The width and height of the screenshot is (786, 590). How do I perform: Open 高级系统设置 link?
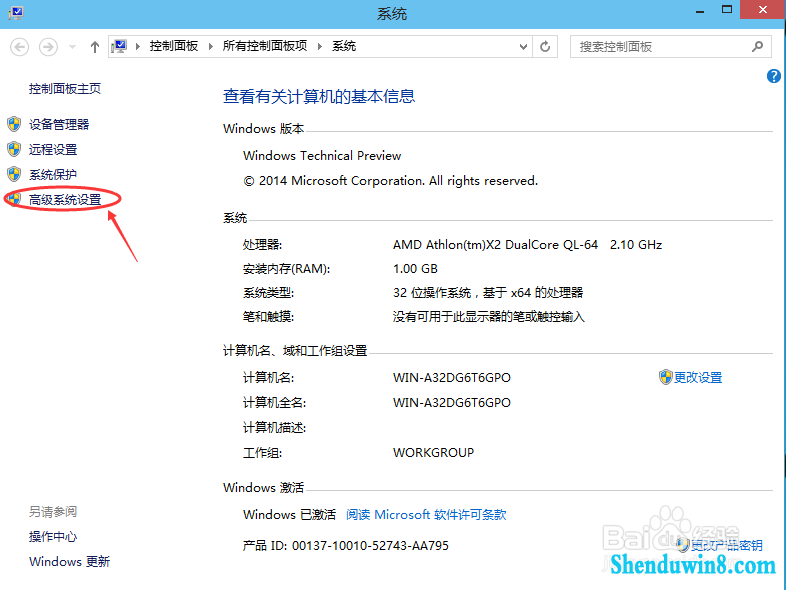point(65,200)
